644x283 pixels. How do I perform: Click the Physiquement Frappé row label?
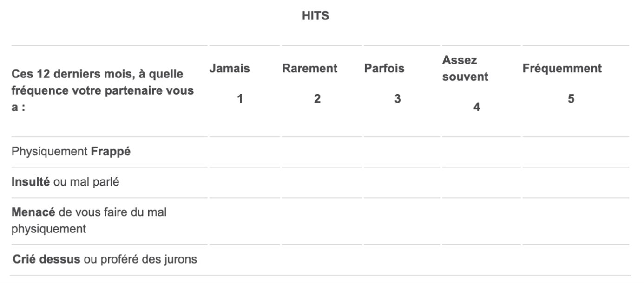(x=71, y=152)
